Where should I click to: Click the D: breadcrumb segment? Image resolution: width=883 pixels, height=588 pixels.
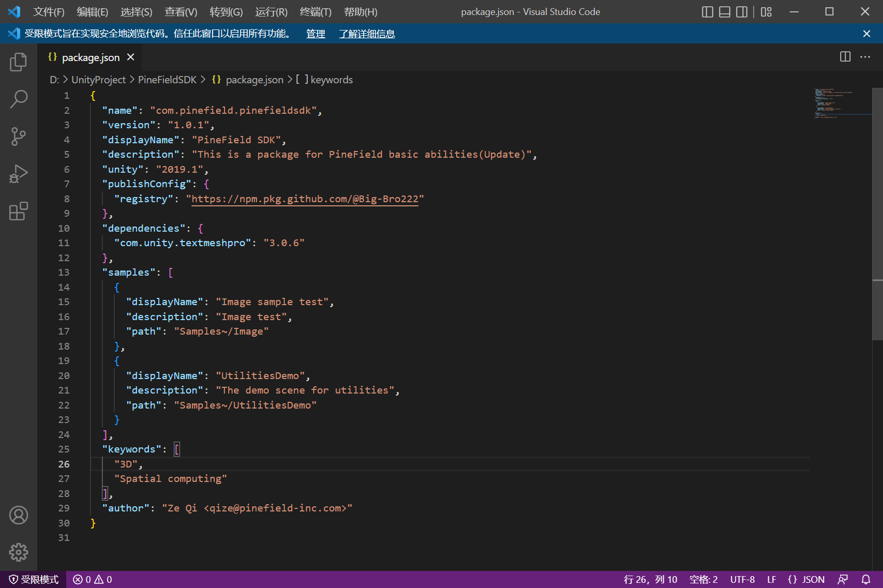pos(54,80)
